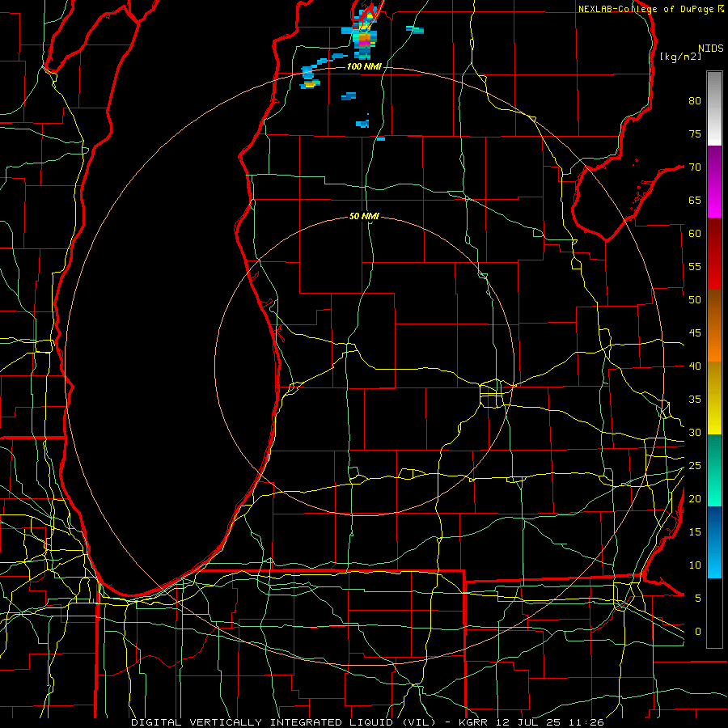Image resolution: width=728 pixels, height=728 pixels.
Task: Click the 70 value on the color scale
Action: click(x=695, y=167)
